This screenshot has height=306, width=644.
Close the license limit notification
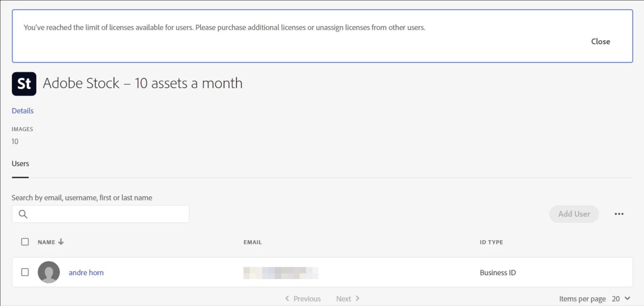click(x=600, y=41)
